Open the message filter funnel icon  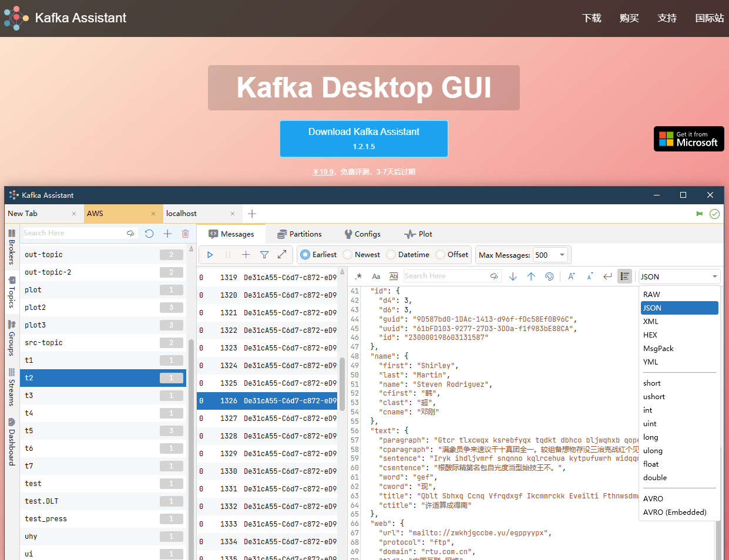point(264,254)
